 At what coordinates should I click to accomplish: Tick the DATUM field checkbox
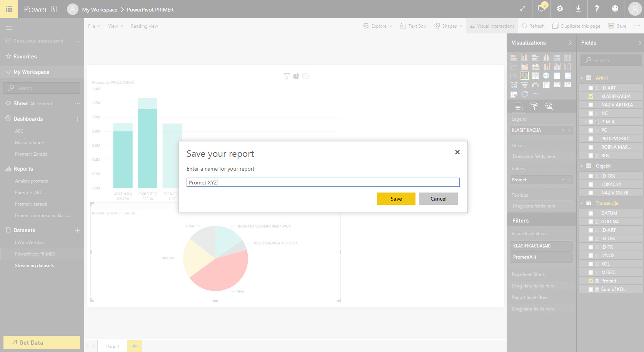point(591,213)
